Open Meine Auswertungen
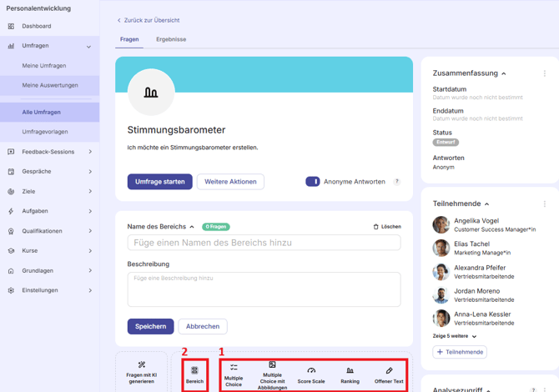Image resolution: width=559 pixels, height=392 pixels. (49, 86)
